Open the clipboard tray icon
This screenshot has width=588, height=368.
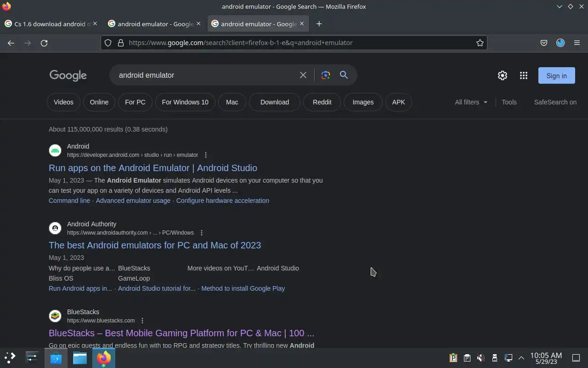[467, 358]
